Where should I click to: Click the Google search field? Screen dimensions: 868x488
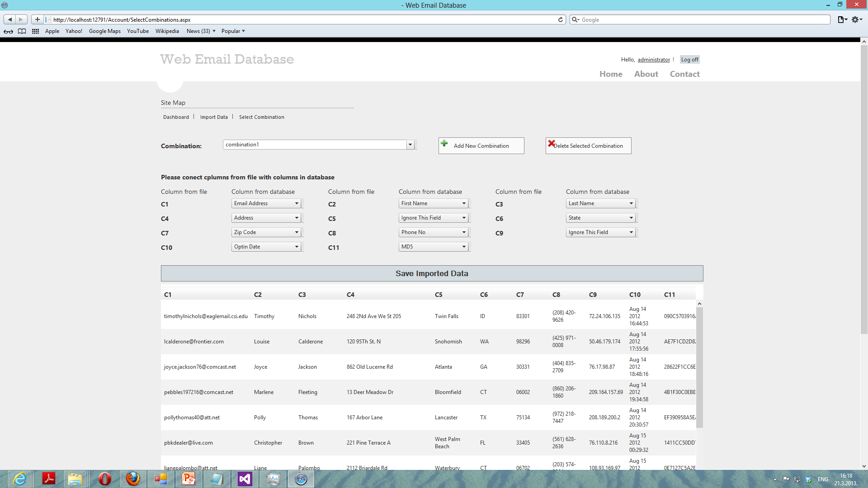(x=700, y=19)
